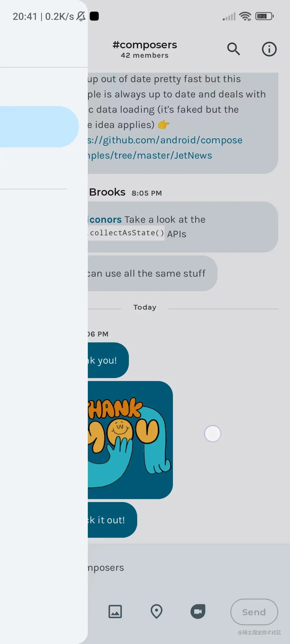The width and height of the screenshot is (290, 644).
Task: Tap the iconors mention in Brooks' message
Action: click(105, 219)
